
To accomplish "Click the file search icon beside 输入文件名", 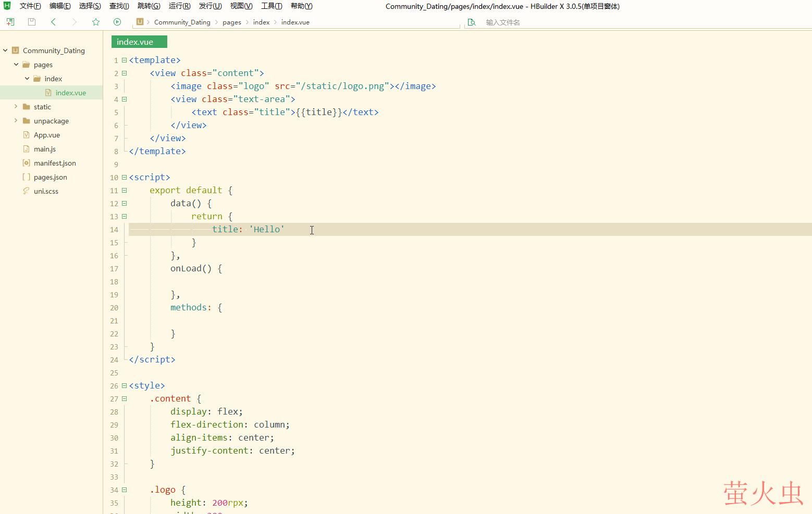I will coord(472,22).
